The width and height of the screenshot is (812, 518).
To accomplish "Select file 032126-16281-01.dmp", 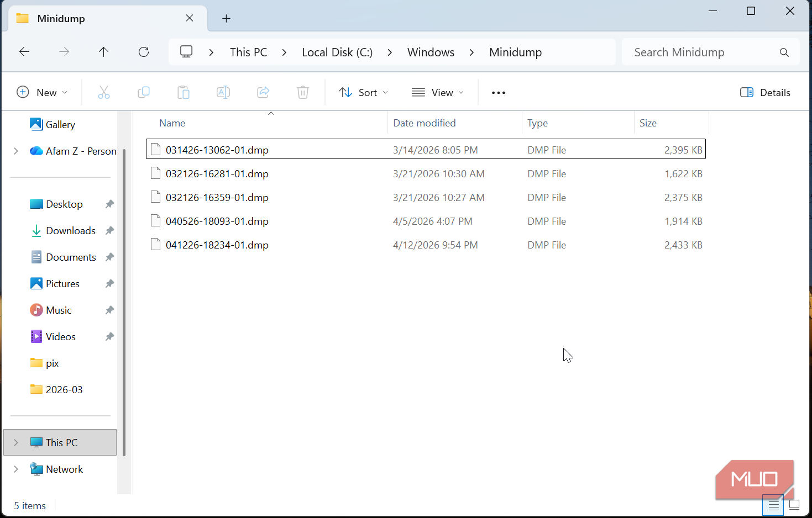I will pyautogui.click(x=426, y=173).
